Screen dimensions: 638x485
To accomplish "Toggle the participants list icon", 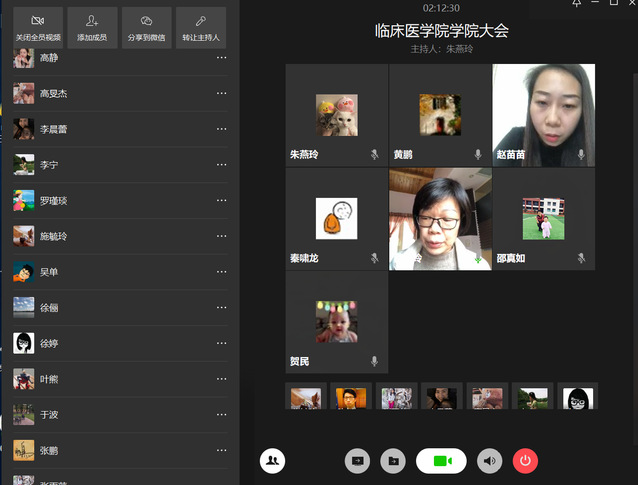I will [272, 460].
